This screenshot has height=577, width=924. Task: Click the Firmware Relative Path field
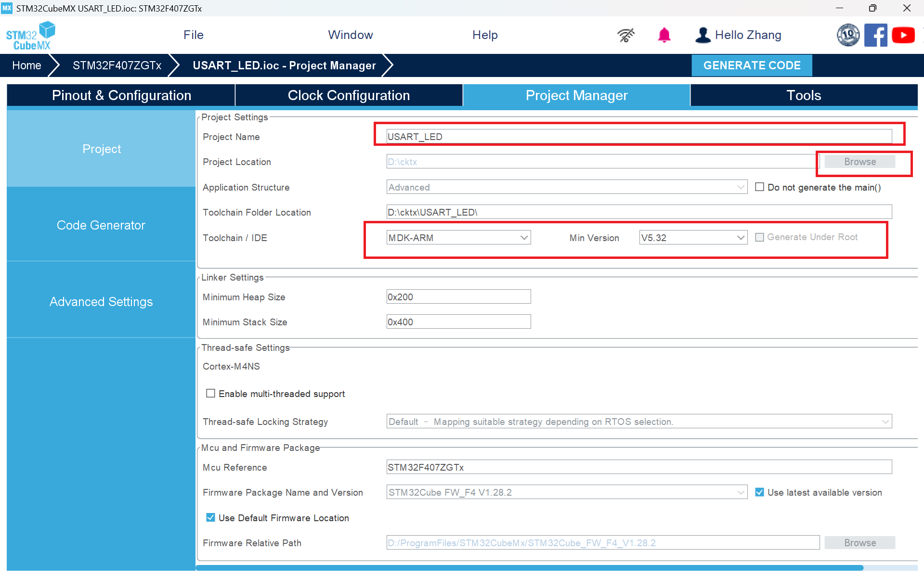(603, 543)
